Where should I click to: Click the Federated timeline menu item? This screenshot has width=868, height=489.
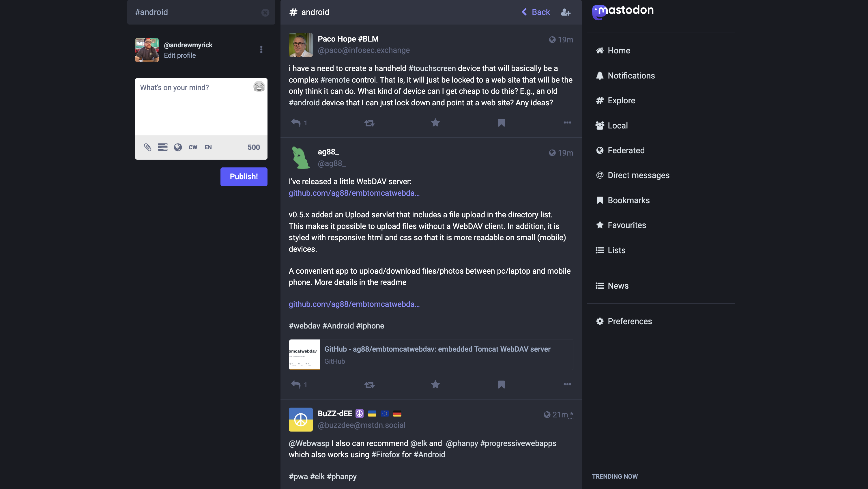pyautogui.click(x=626, y=150)
